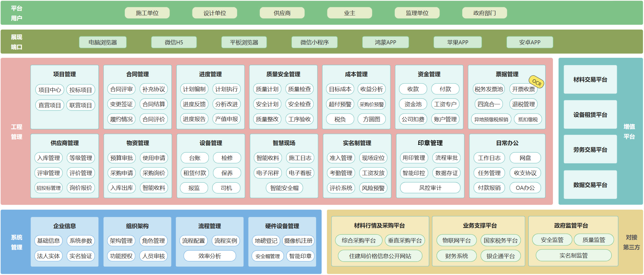
Task: Select 国家税务平台 in 业务支撑平台
Action: tap(500, 241)
